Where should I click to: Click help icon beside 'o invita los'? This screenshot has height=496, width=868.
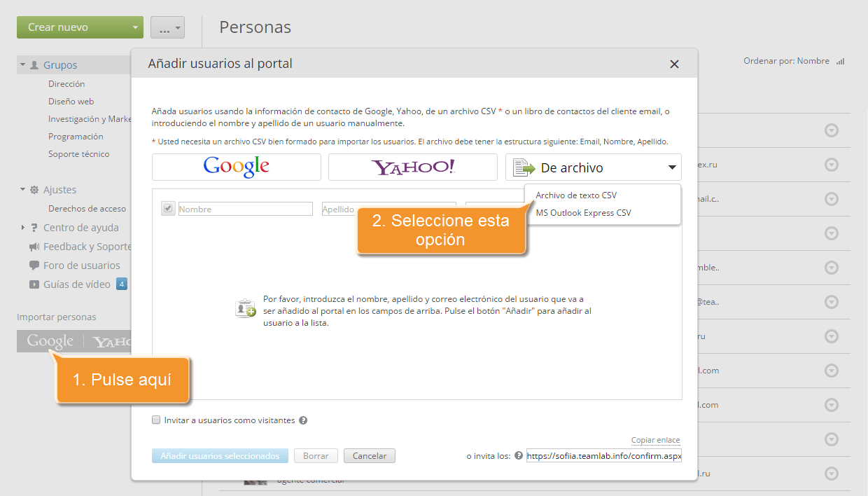[519, 455]
